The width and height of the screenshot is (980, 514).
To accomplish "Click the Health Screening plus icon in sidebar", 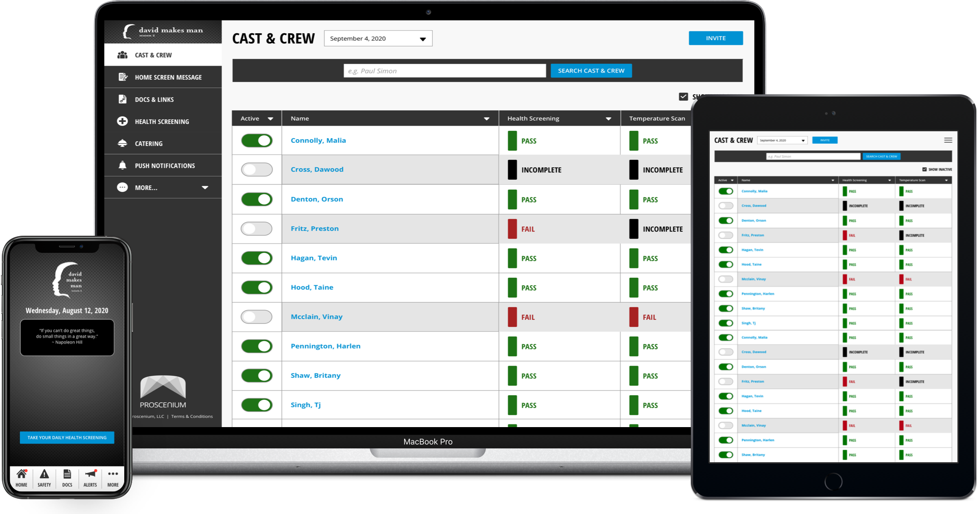I will tap(122, 121).
